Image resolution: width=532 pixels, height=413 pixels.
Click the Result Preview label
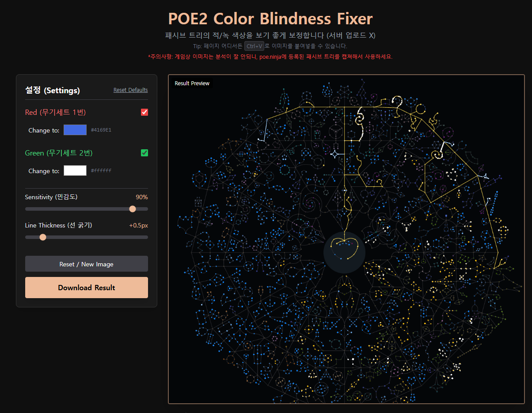coord(192,83)
